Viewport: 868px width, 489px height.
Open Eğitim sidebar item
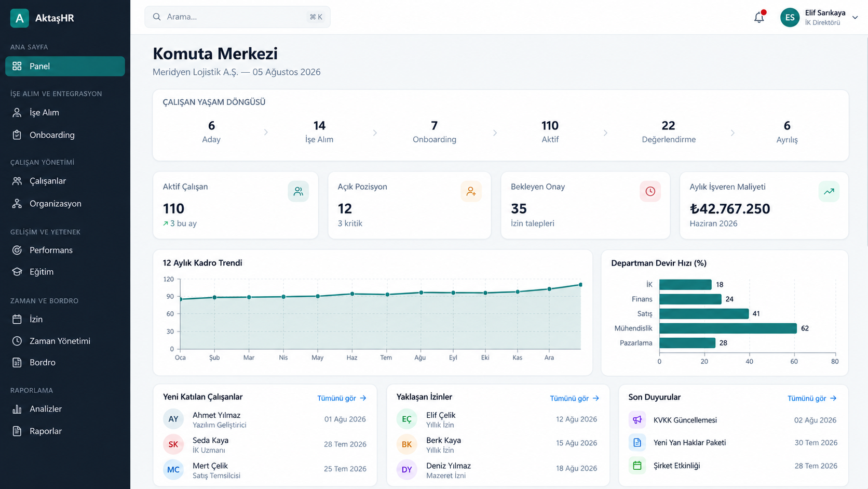[x=65, y=272]
